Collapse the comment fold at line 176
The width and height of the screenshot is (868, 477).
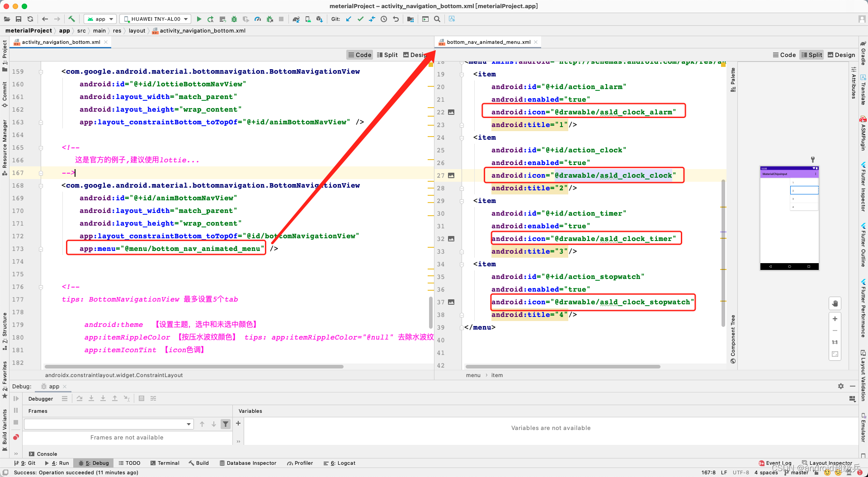(x=41, y=287)
